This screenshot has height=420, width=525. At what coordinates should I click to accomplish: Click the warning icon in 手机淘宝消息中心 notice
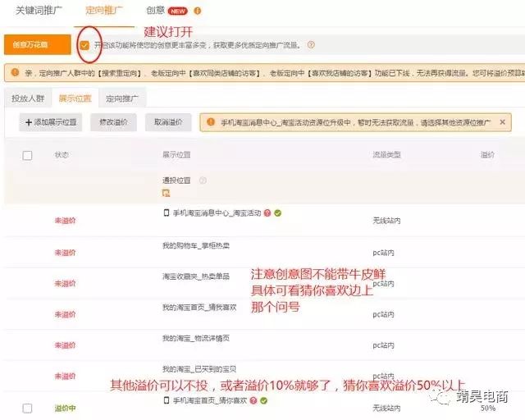click(x=211, y=122)
